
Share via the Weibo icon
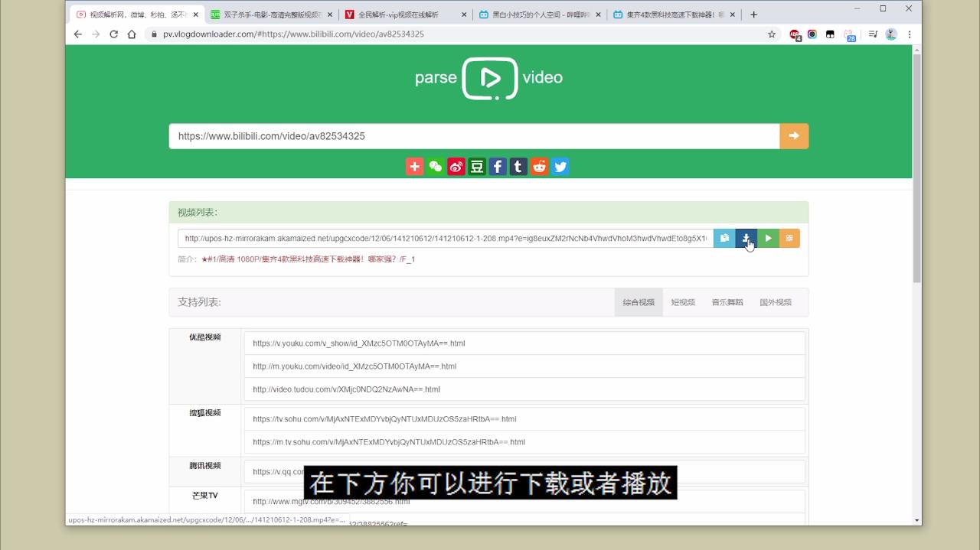pos(456,167)
